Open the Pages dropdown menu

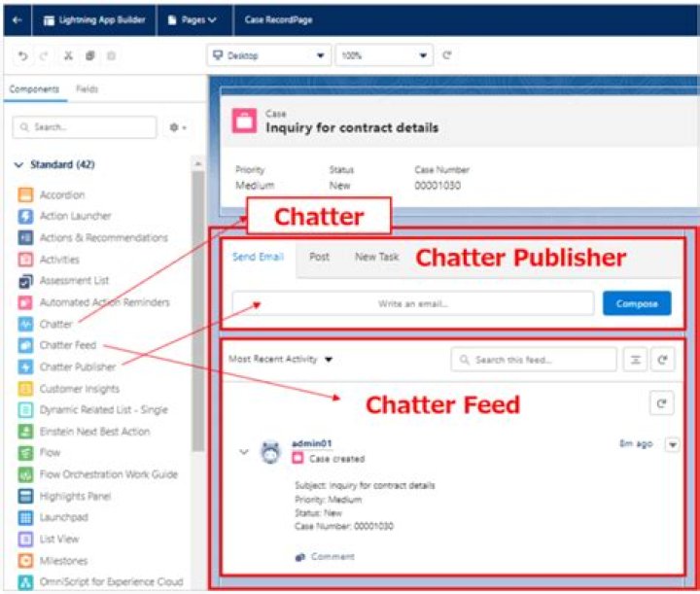pos(192,19)
